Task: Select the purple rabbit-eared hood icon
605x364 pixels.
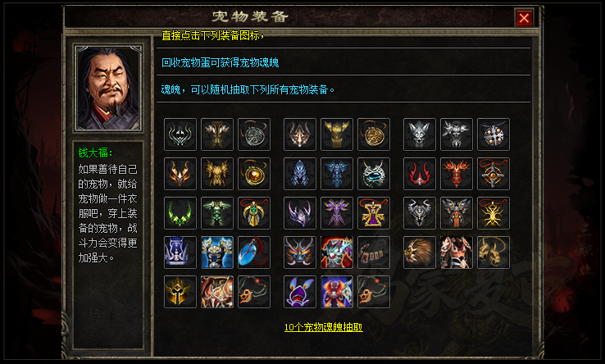Action: 300,292
